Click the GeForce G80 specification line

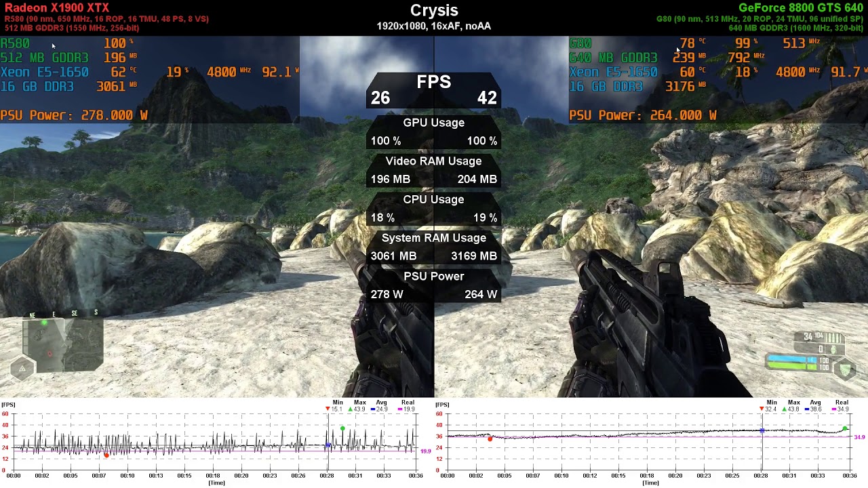[759, 19]
